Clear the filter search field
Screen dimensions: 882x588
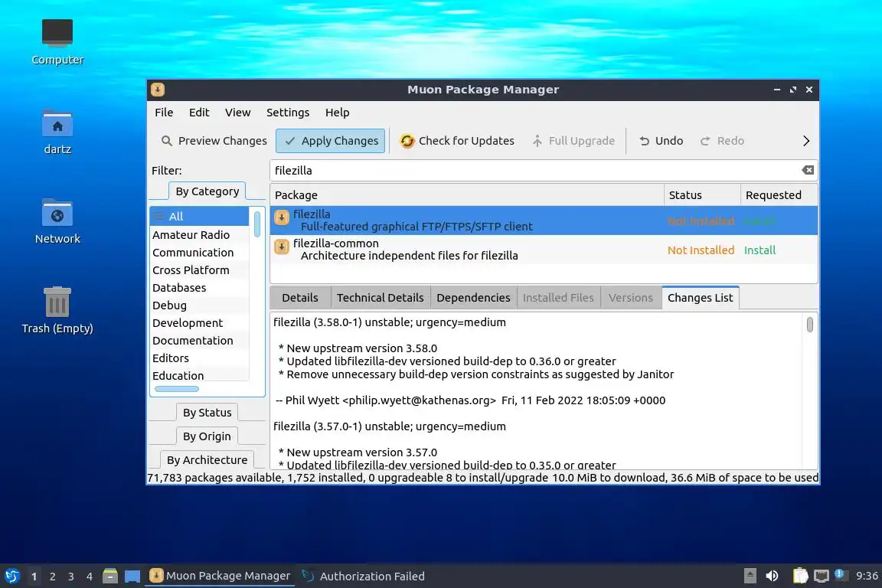click(x=808, y=170)
